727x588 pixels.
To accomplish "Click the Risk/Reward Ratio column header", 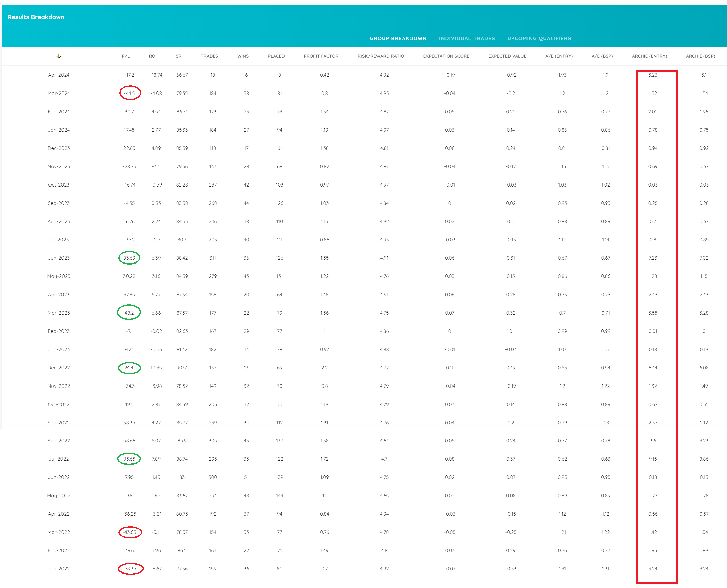I will click(x=381, y=56).
